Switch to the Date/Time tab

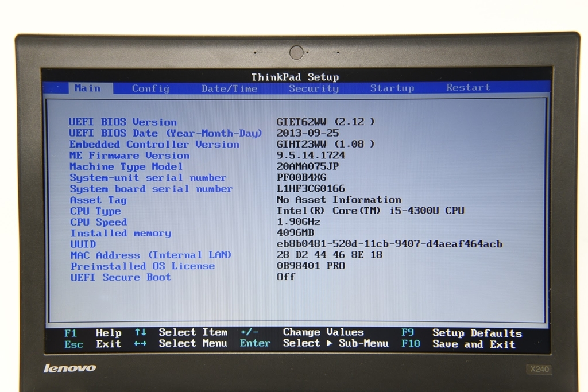[230, 88]
